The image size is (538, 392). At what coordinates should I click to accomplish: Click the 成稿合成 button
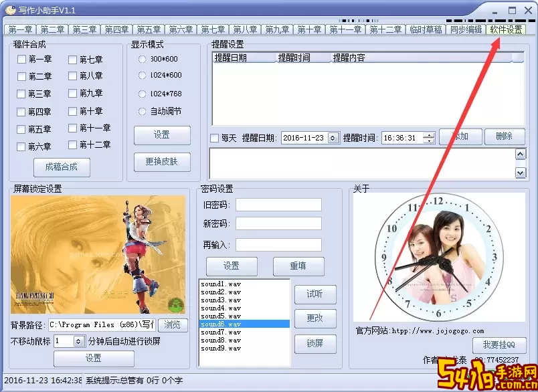pos(62,167)
